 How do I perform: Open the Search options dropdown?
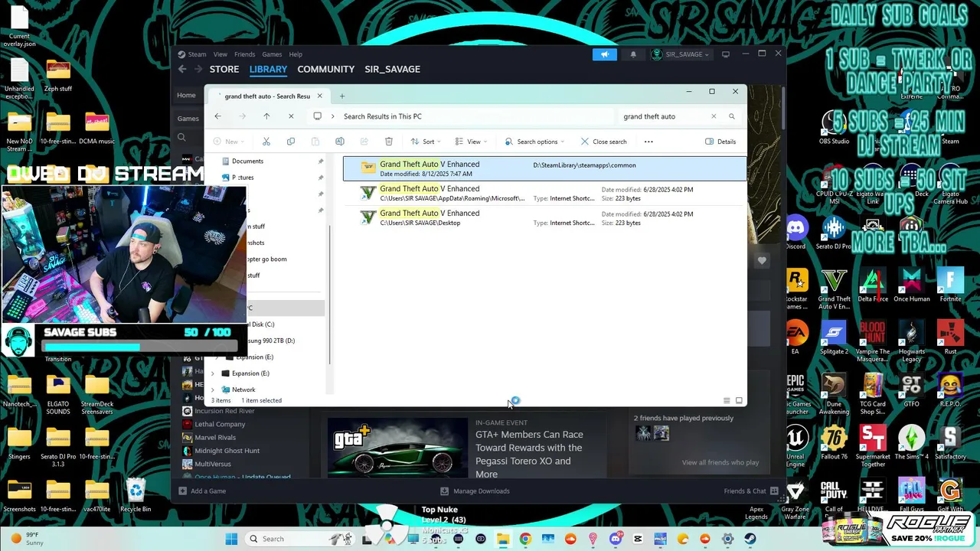pos(534,142)
